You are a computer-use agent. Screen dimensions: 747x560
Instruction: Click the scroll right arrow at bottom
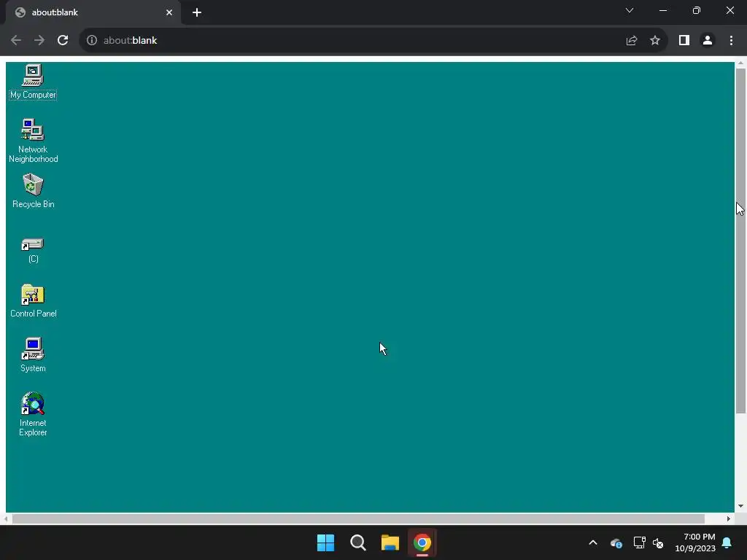point(729,518)
